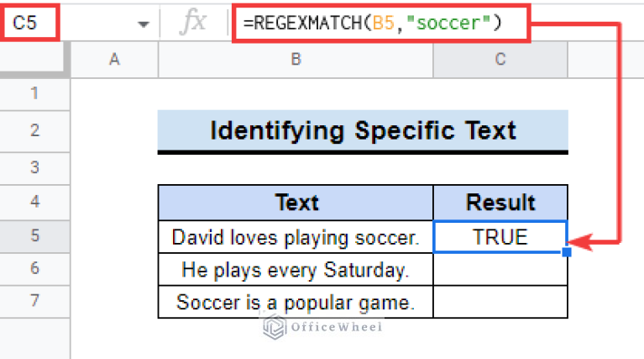
Task: Select the 'Identifying Specific Text' title cell
Action: coord(363,131)
